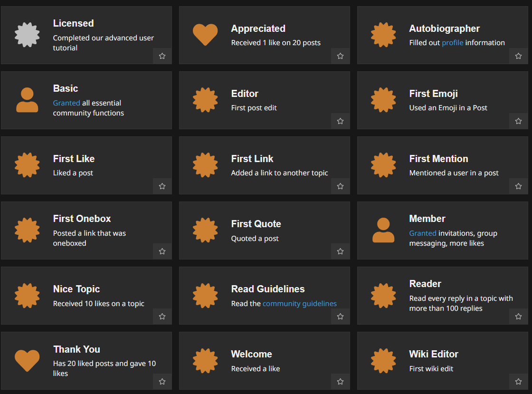Image resolution: width=532 pixels, height=394 pixels.
Task: Click the Nice Topic badge icon
Action: click(x=27, y=295)
